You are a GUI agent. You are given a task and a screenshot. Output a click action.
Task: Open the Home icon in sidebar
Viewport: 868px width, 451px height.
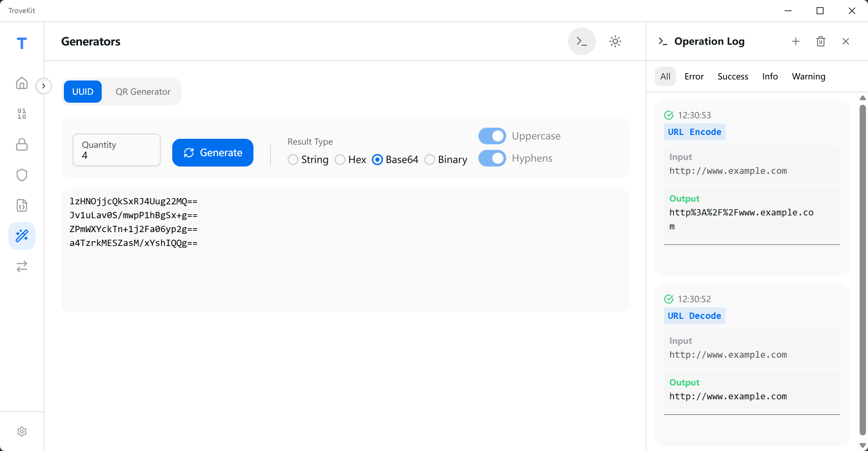pos(22,83)
